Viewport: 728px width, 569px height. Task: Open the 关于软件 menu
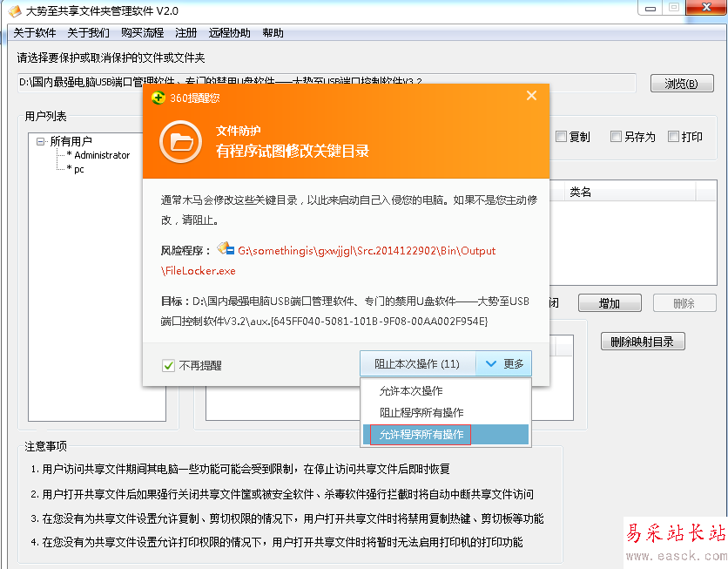(x=34, y=33)
